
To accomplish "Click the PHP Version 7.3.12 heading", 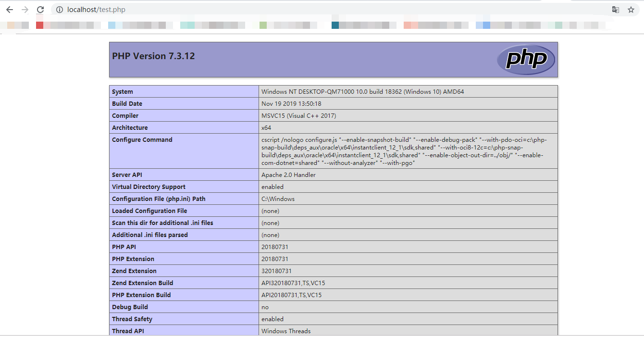I will 153,56.
